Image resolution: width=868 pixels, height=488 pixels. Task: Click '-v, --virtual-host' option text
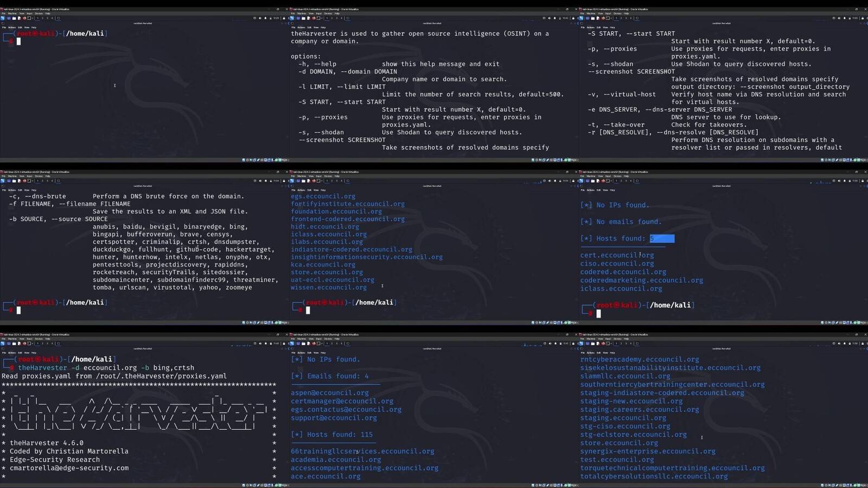tap(622, 94)
